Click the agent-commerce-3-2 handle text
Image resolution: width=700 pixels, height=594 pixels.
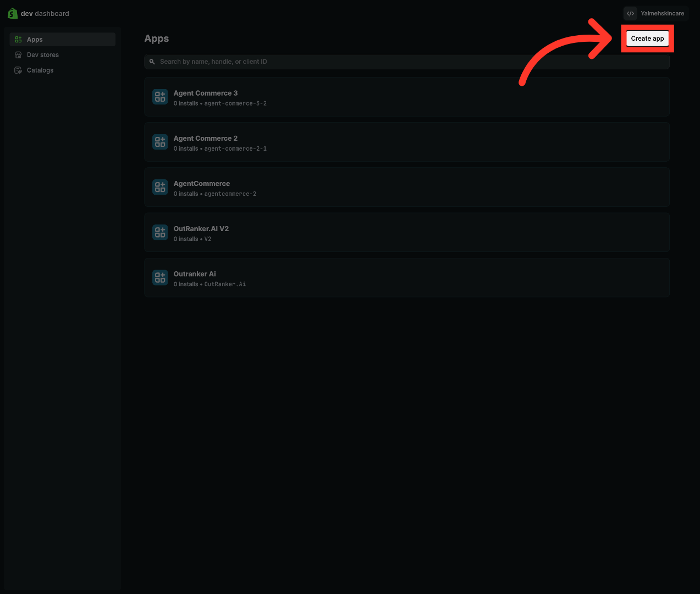(x=235, y=103)
